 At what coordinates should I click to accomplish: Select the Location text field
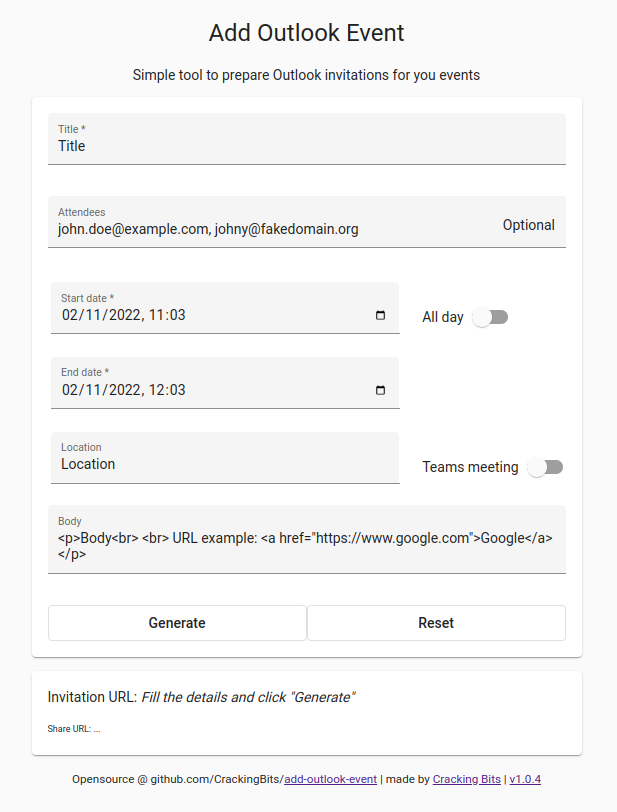tap(225, 458)
